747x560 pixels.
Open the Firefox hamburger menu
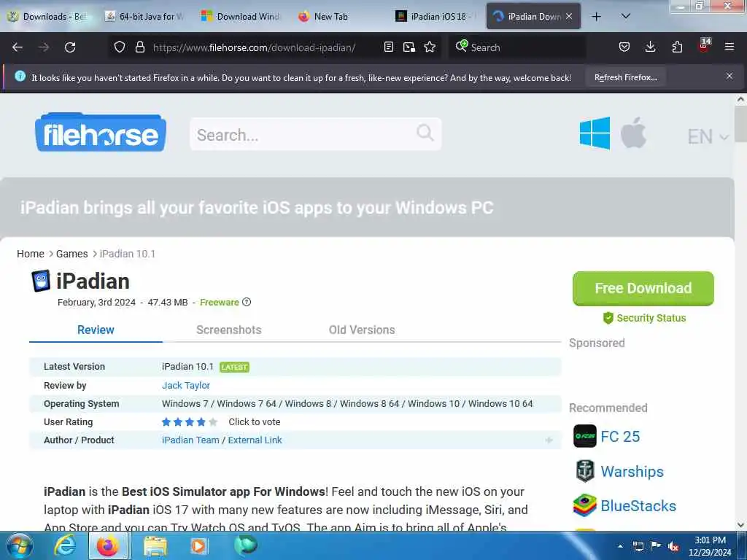(x=729, y=47)
